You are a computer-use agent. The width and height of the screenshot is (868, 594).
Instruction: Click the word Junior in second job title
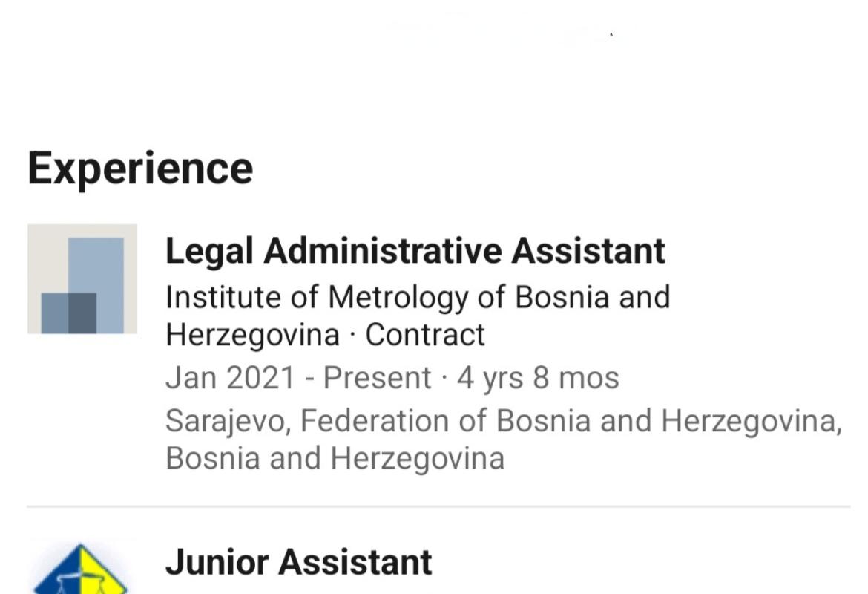pyautogui.click(x=219, y=562)
